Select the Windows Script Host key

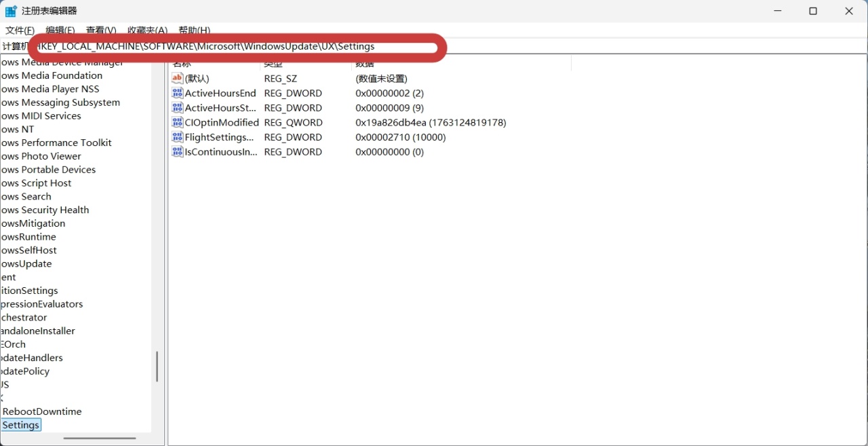pyautogui.click(x=36, y=183)
